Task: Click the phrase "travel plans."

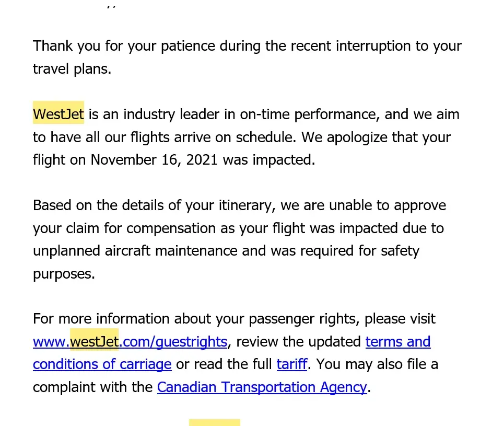Action: [72, 69]
